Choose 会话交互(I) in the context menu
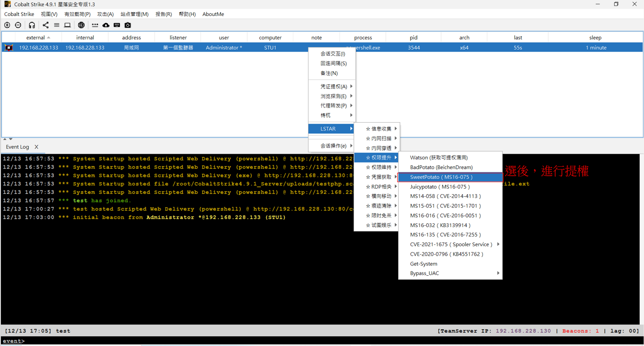The image size is (644, 346). (332, 54)
